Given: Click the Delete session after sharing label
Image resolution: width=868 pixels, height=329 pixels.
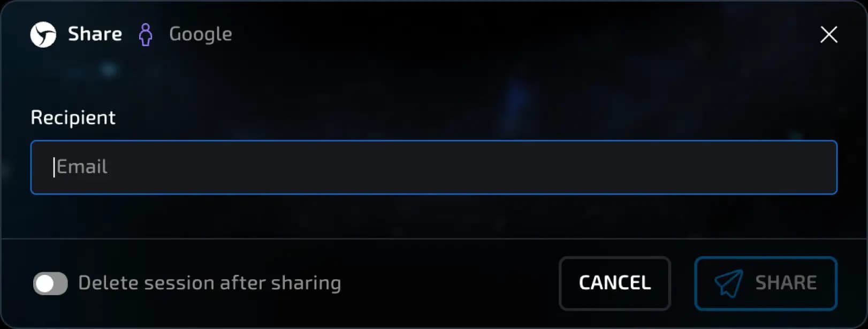Looking at the screenshot, I should click(210, 283).
